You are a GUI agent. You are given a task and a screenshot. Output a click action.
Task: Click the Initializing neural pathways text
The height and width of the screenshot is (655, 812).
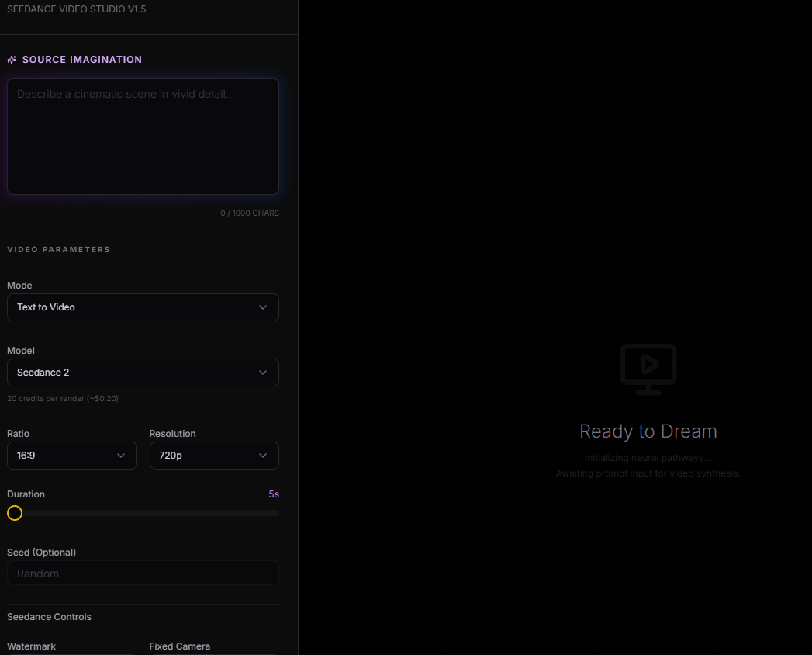648,458
